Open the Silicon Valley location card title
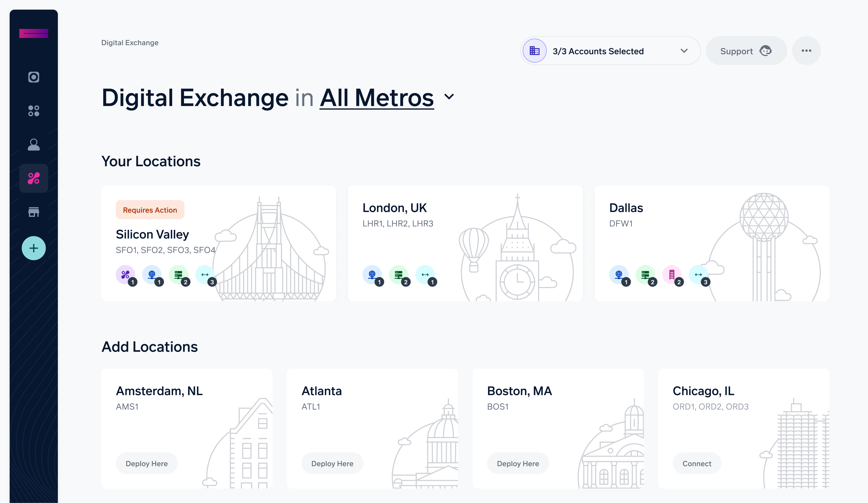This screenshot has width=868, height=503. click(x=152, y=234)
